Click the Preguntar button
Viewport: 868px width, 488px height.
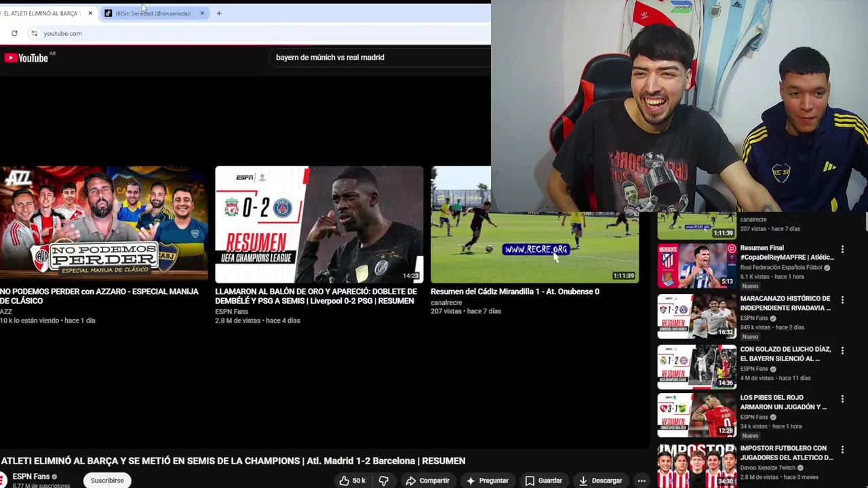pos(487,481)
